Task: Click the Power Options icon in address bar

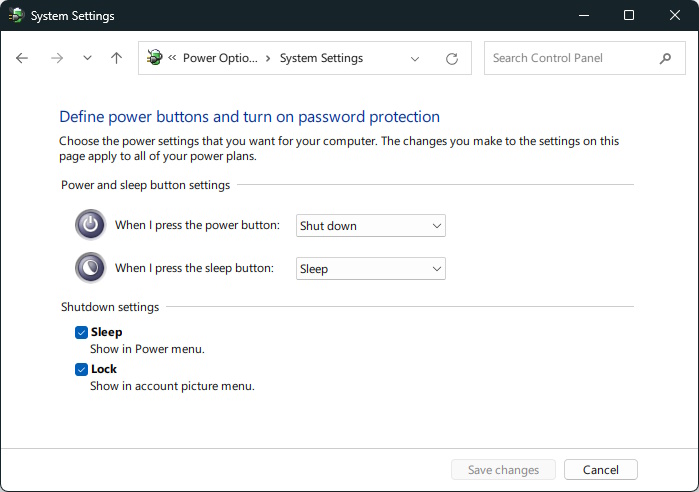Action: [x=154, y=58]
